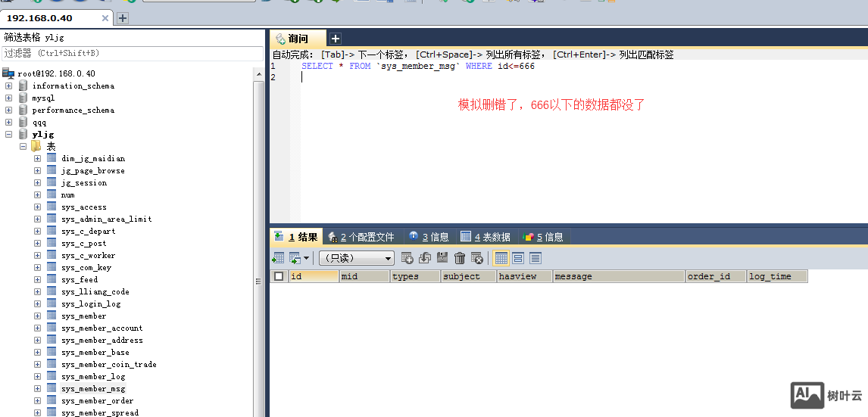Select the 192.168.0.40 connection tab
Viewport: 868px width, 417px height.
(x=55, y=18)
